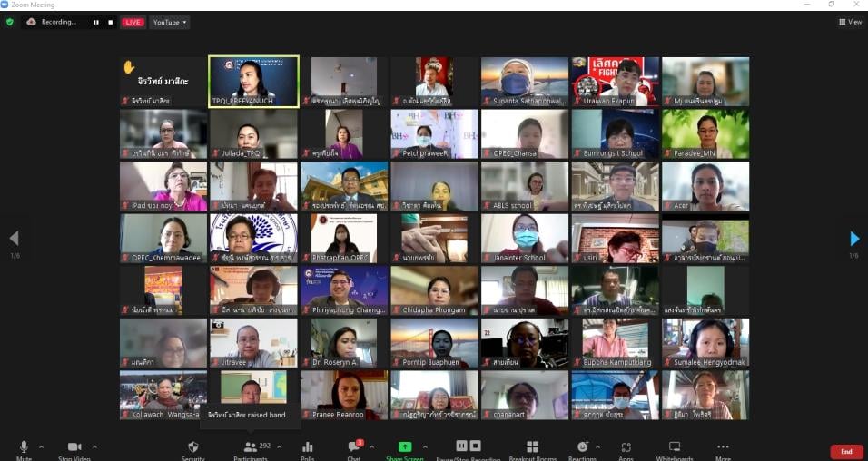Click the raised hand emoji icon
The height and width of the screenshot is (461, 868).
(129, 67)
